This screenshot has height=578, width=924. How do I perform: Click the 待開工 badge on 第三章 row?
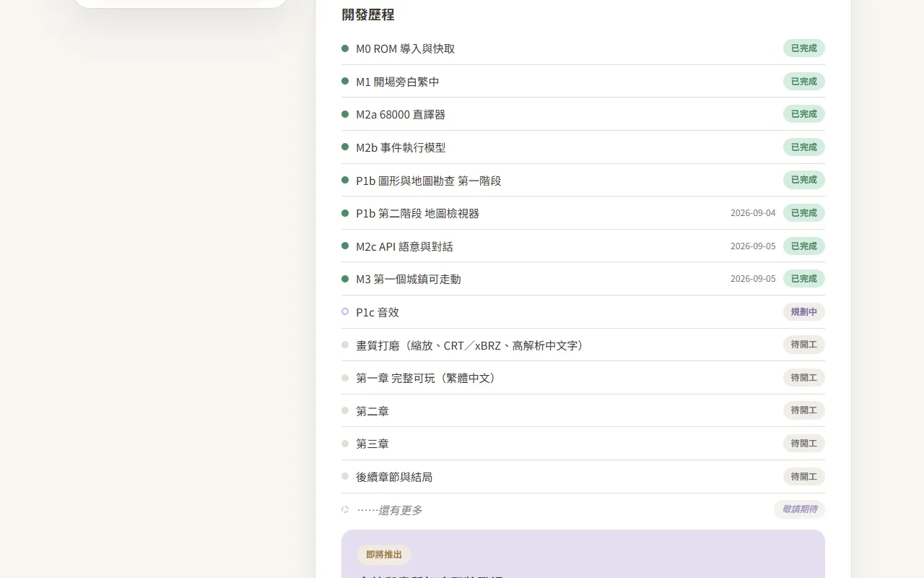point(804,444)
